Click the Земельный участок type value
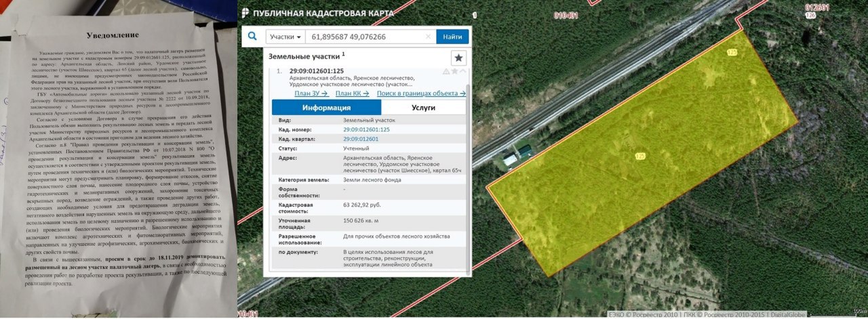868x319 pixels. click(x=369, y=120)
